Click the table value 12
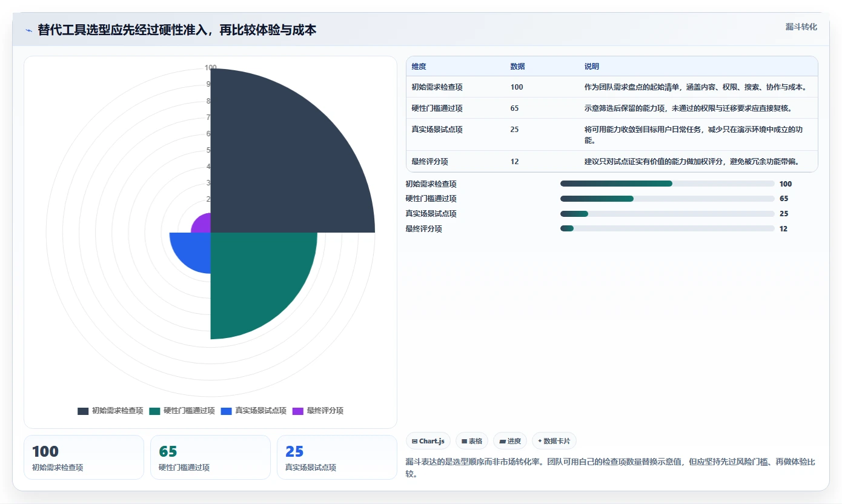The width and height of the screenshot is (842, 504). 515,162
